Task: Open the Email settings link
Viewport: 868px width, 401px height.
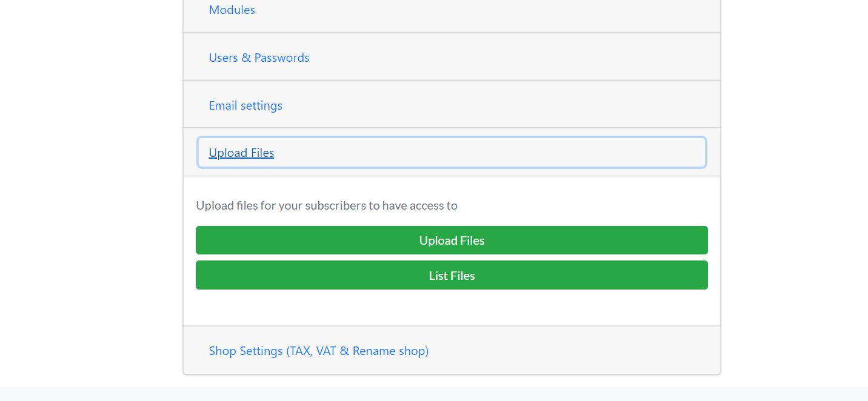Action: pyautogui.click(x=245, y=105)
